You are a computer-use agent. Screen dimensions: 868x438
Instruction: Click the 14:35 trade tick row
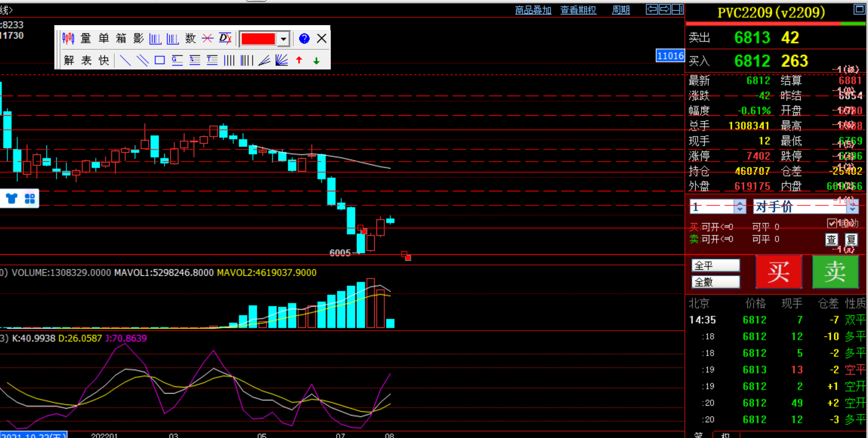[776, 320]
